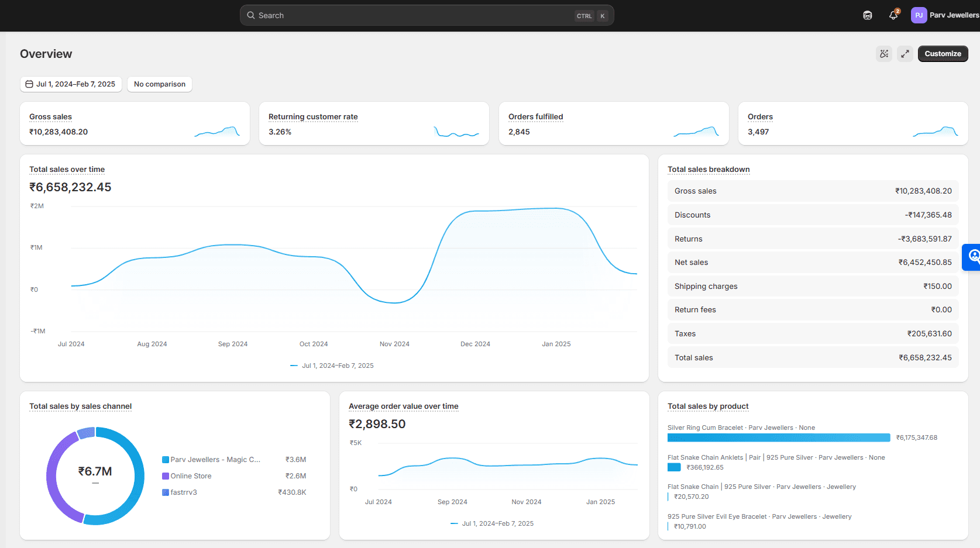Image resolution: width=980 pixels, height=548 pixels.
Task: Toggle the Jul 1, 2024–Feb 7, 2025 series legend under Total sales
Action: 332,366
